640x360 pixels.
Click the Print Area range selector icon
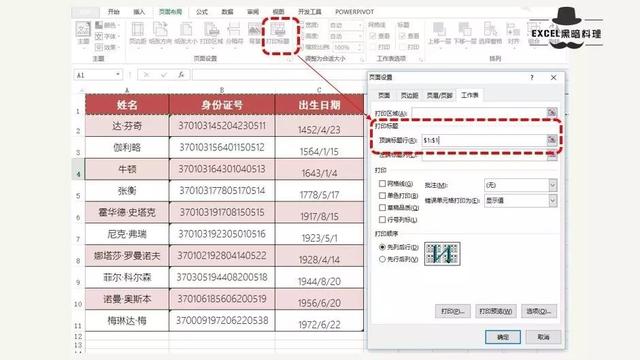click(552, 113)
